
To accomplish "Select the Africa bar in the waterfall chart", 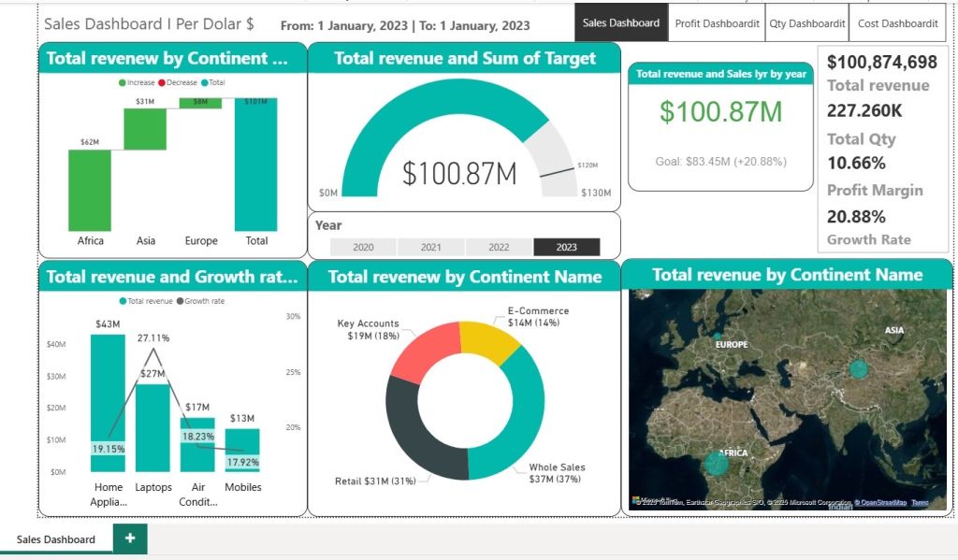I will 90,190.
